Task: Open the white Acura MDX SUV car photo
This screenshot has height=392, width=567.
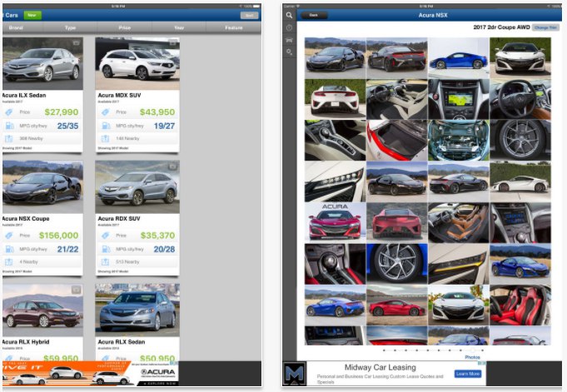Action: click(x=137, y=63)
